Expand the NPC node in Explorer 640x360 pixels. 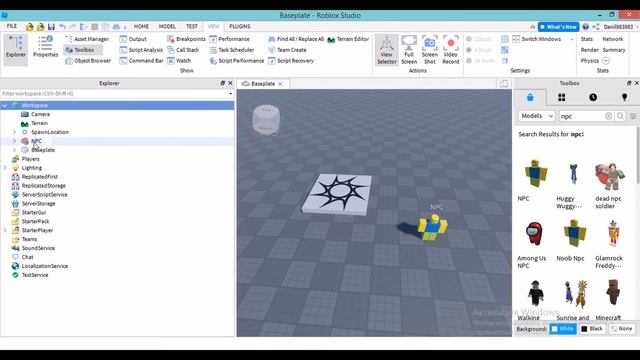tap(14, 141)
